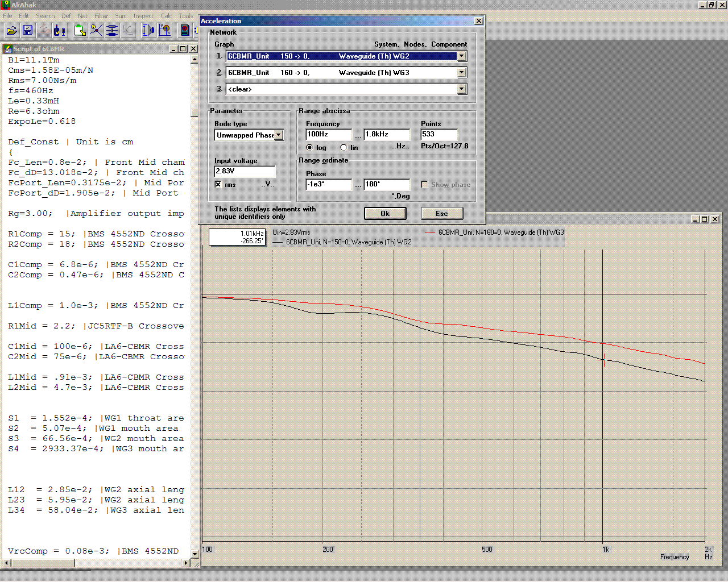
Task: Close the Script of 6CBMR window
Action: point(193,49)
